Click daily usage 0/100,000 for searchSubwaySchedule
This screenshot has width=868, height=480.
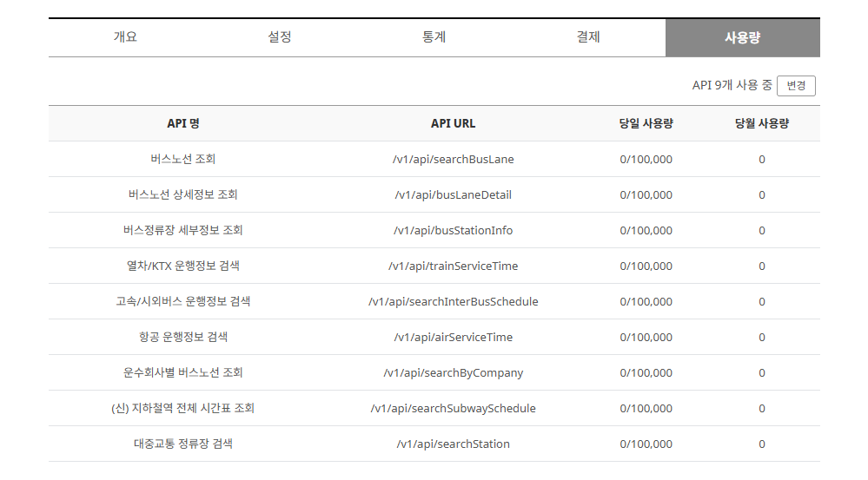tap(646, 408)
